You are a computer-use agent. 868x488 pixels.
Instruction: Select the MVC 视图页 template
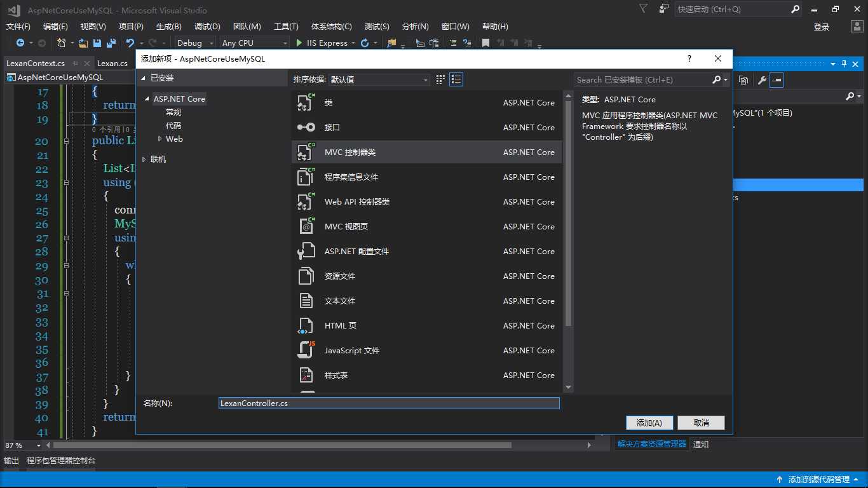[x=427, y=227]
